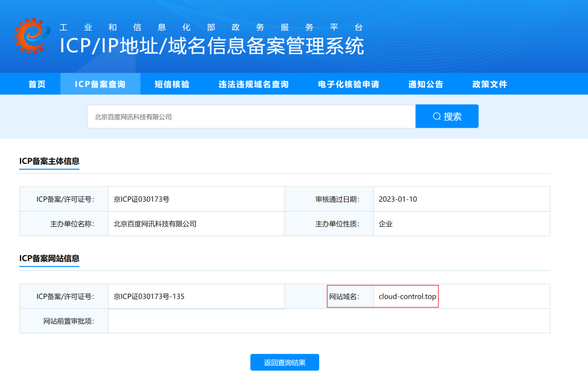Click the ICP备案主体信息 section heading
588x392 pixels.
[x=49, y=161]
